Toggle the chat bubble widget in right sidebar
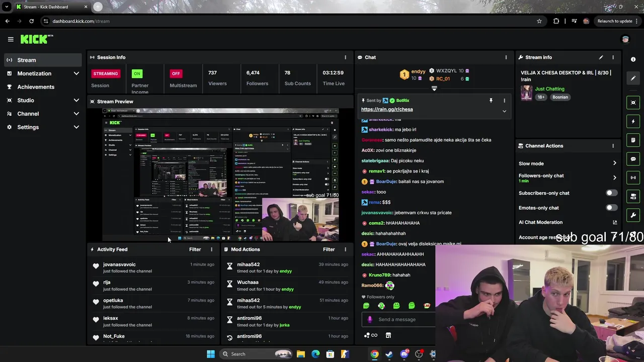 (x=633, y=159)
